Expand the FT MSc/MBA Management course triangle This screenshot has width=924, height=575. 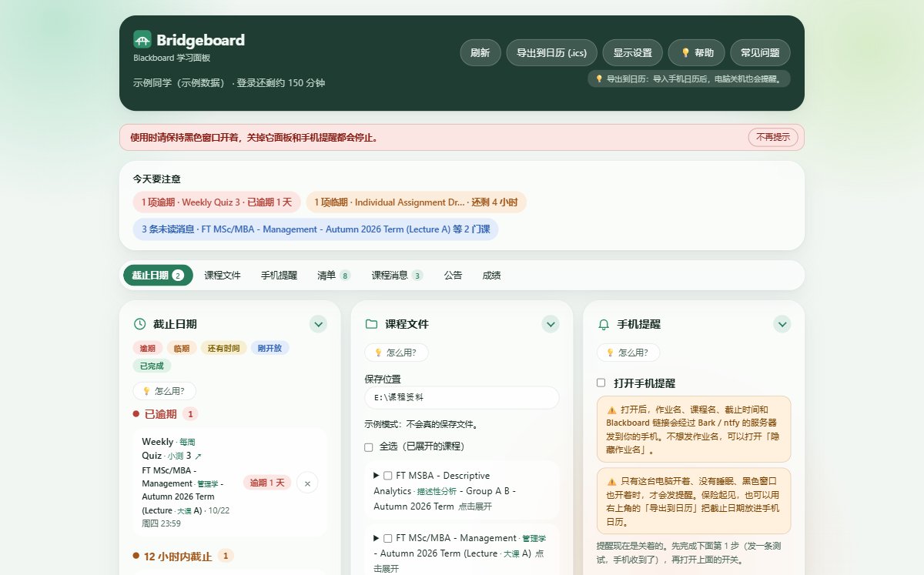[377, 538]
